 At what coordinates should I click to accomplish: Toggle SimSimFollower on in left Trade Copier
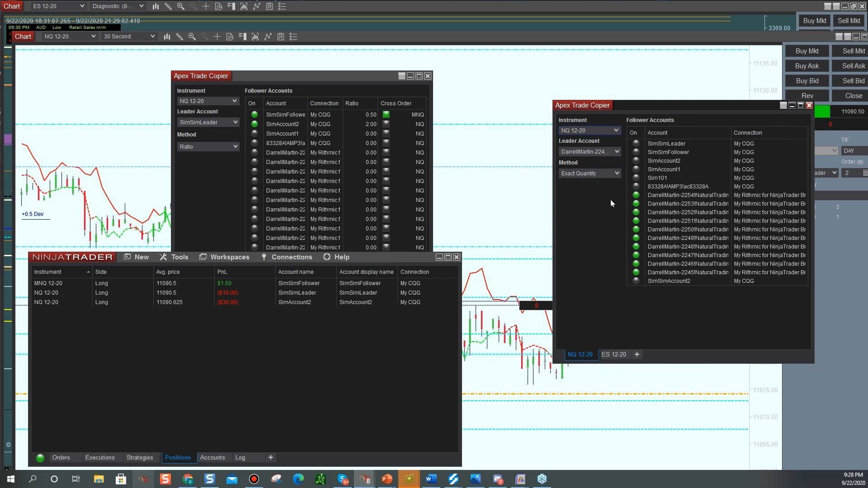click(x=255, y=115)
